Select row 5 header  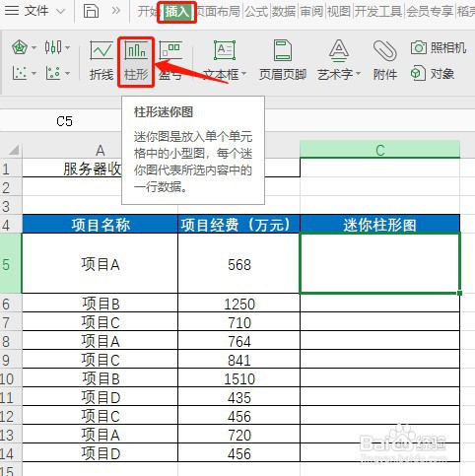pos(10,264)
